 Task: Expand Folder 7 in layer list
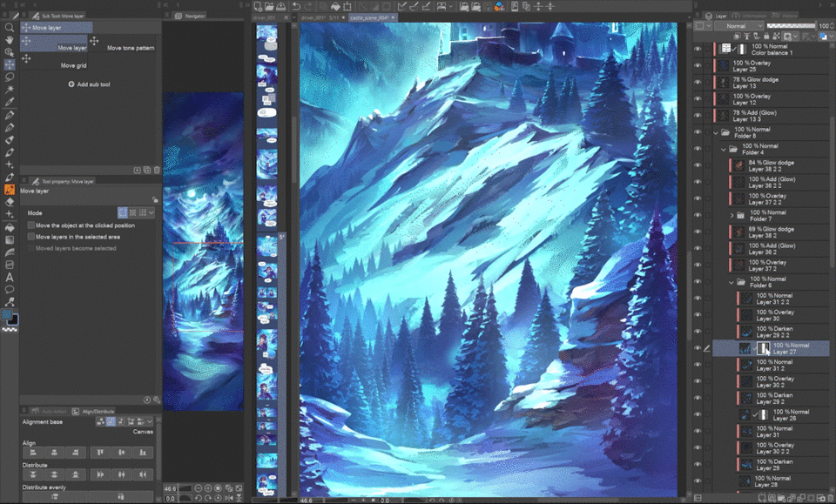click(x=732, y=216)
